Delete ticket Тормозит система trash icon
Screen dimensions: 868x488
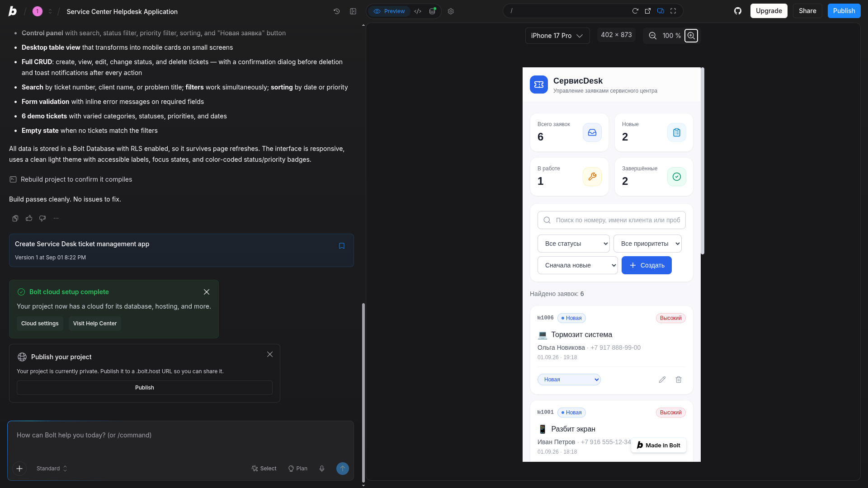679,380
